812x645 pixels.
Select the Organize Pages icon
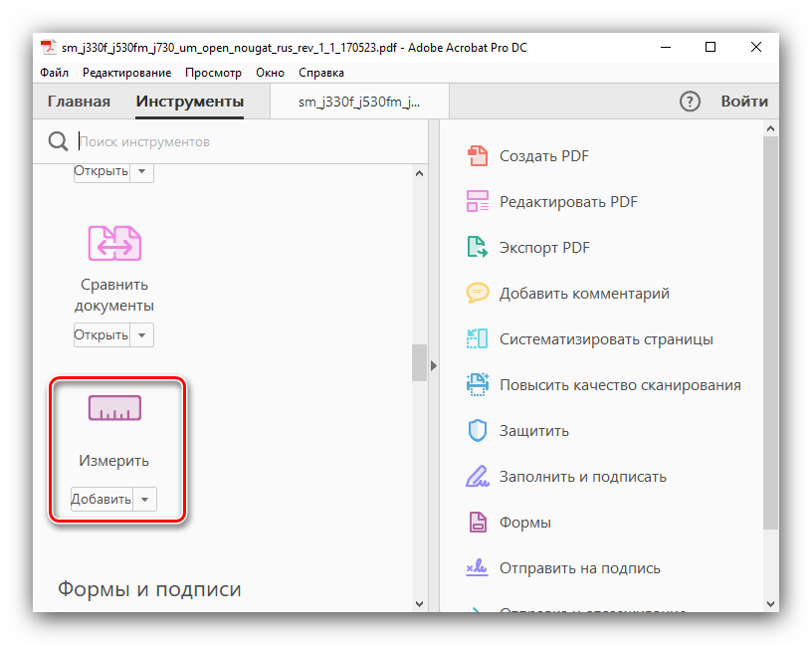click(x=478, y=338)
